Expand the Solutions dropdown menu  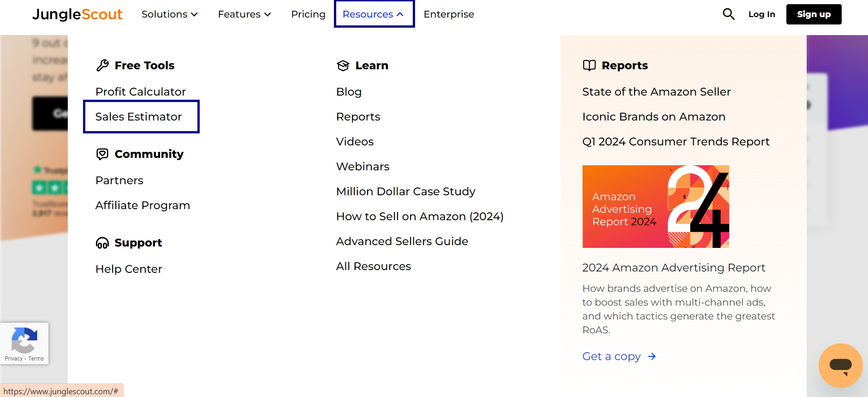pos(170,14)
